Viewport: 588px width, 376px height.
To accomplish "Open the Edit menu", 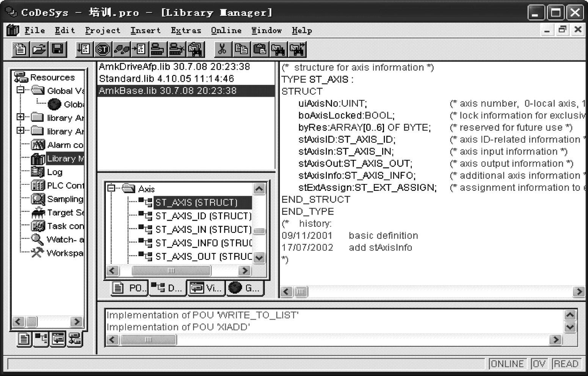I will click(65, 30).
